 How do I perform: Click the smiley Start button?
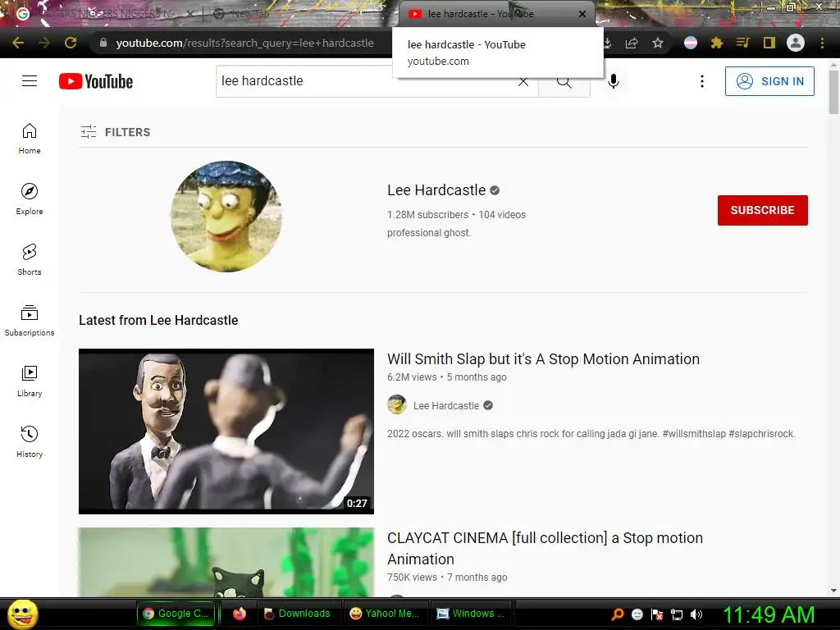pyautogui.click(x=22, y=614)
